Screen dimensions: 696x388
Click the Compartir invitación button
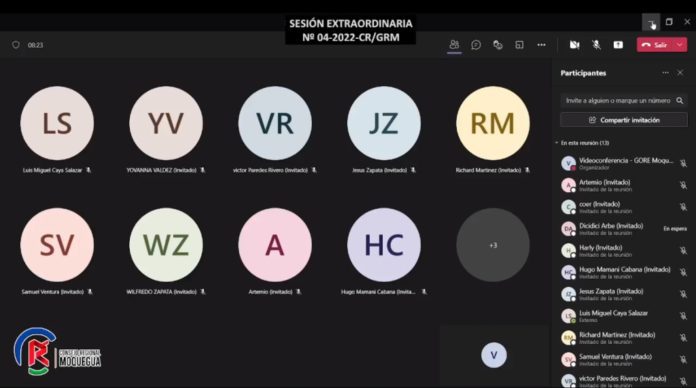tap(624, 120)
